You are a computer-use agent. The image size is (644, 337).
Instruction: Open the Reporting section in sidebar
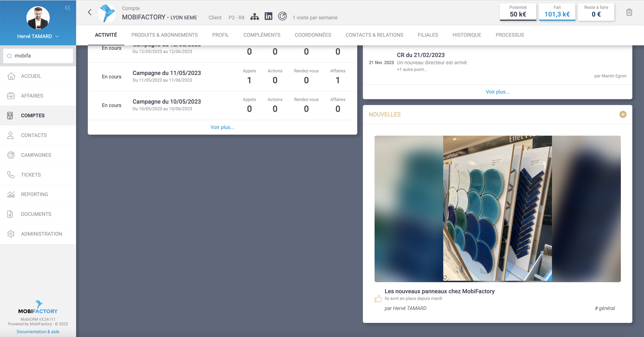pyautogui.click(x=34, y=194)
